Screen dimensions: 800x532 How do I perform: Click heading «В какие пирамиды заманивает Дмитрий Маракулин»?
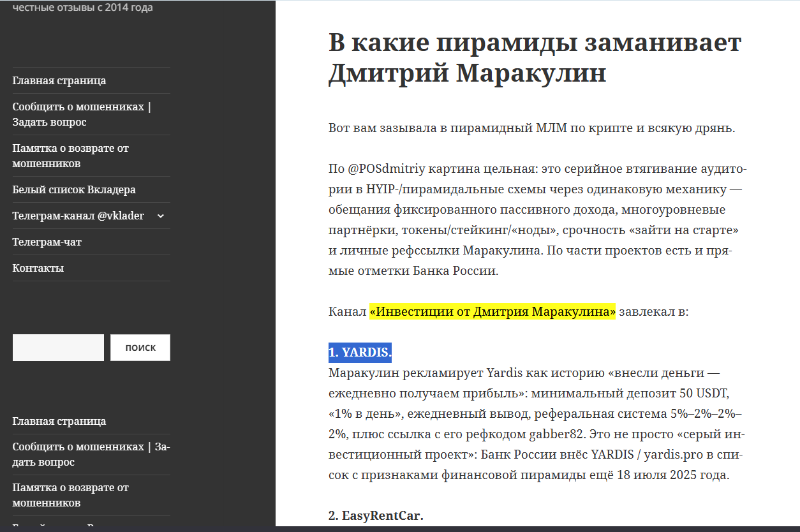[535, 58]
